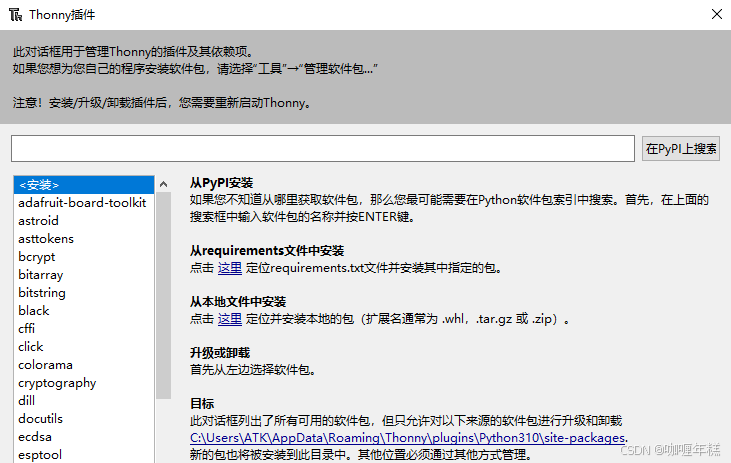Select click package
Image resolution: width=731 pixels, height=463 pixels.
click(84, 347)
